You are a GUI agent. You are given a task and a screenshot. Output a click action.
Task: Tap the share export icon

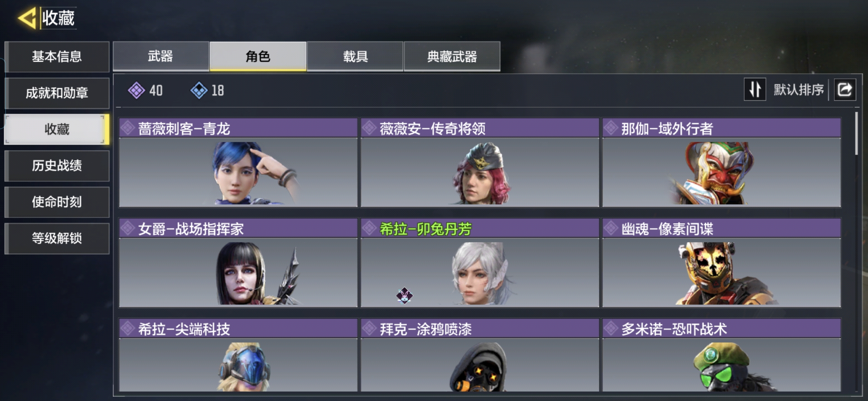(845, 89)
